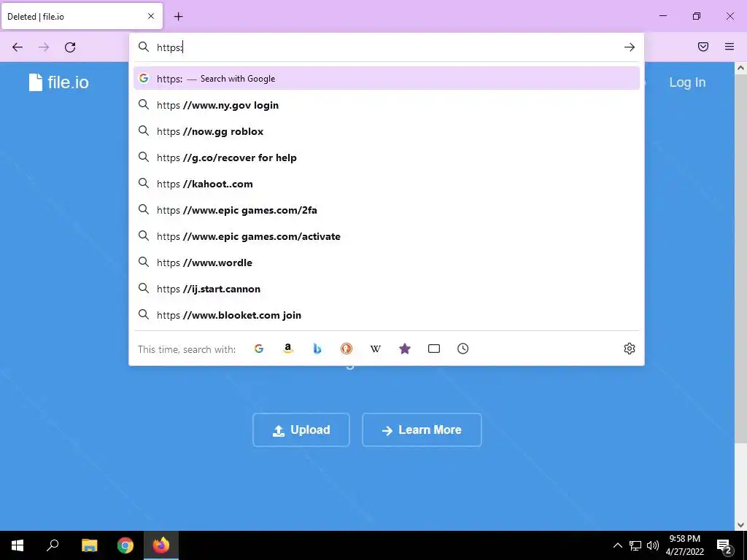Choose suggestion 'https //www.ny.gov login'
Screen dimensions: 747x560
point(387,105)
